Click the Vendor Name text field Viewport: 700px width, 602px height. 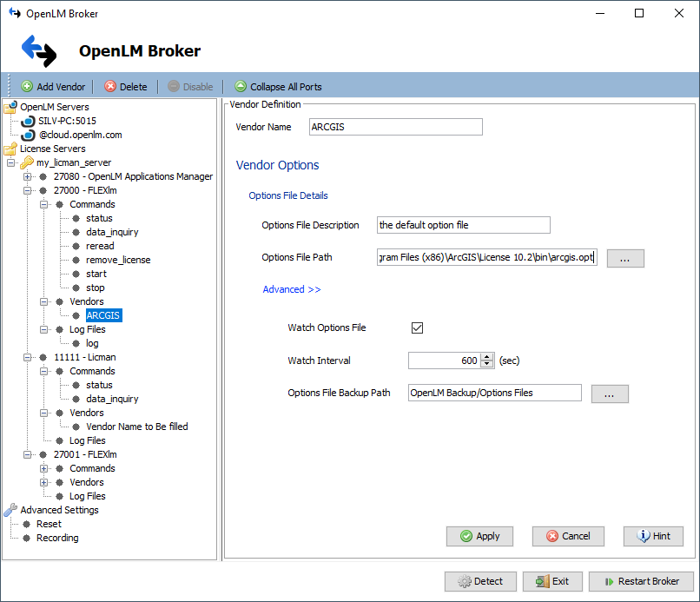click(395, 127)
